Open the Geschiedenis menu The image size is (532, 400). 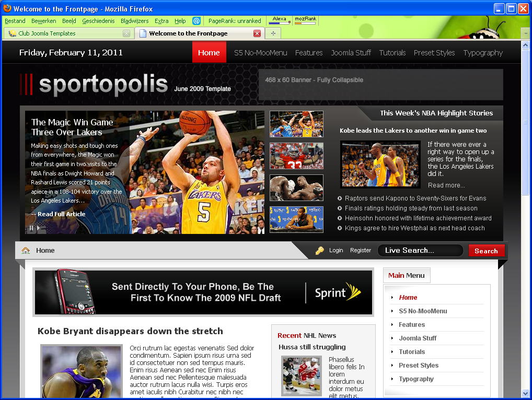point(98,21)
